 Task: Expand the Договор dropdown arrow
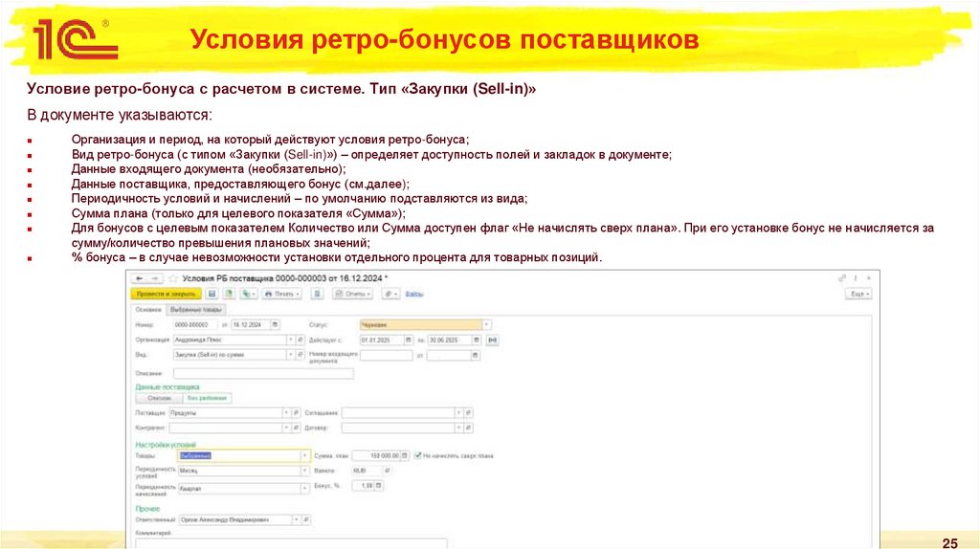pos(458,428)
